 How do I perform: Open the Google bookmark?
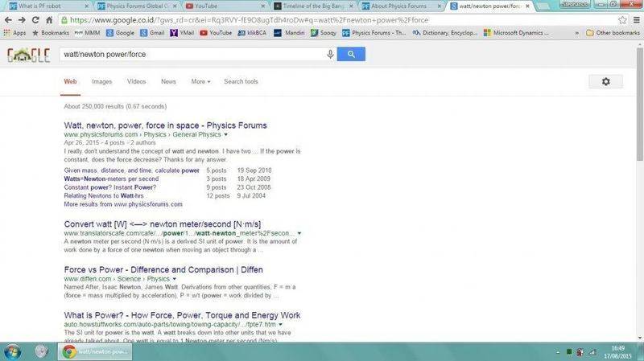(x=120, y=33)
